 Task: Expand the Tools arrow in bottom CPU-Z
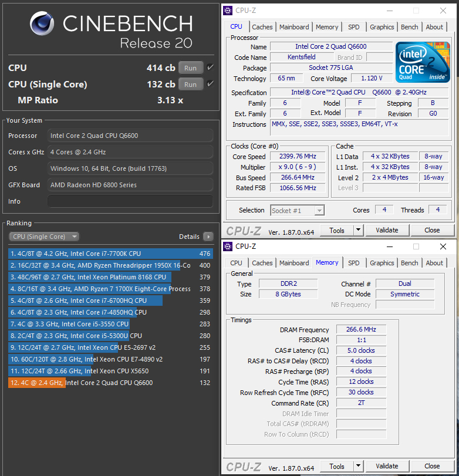(358, 466)
